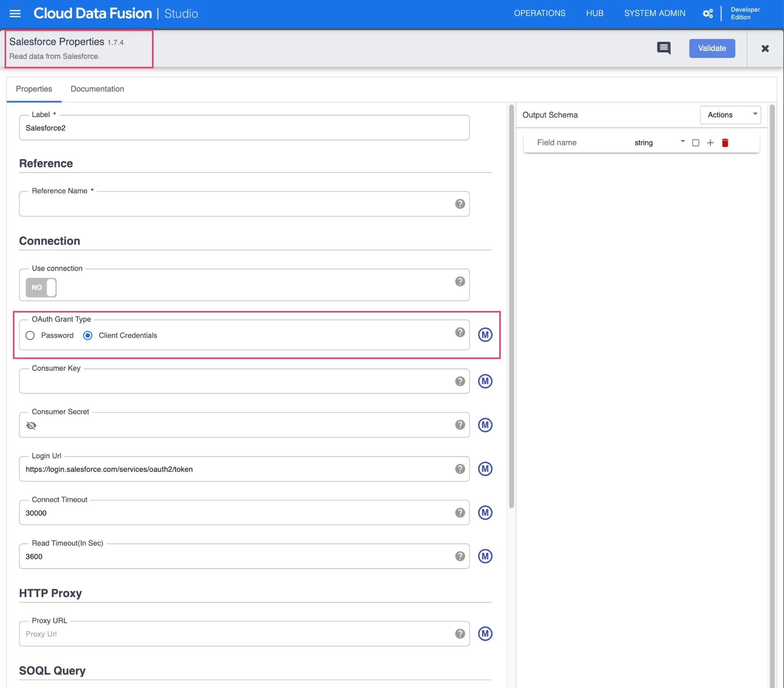Switch Use connection toggle from NO
Viewport: 784px width, 688px height.
pyautogui.click(x=41, y=288)
